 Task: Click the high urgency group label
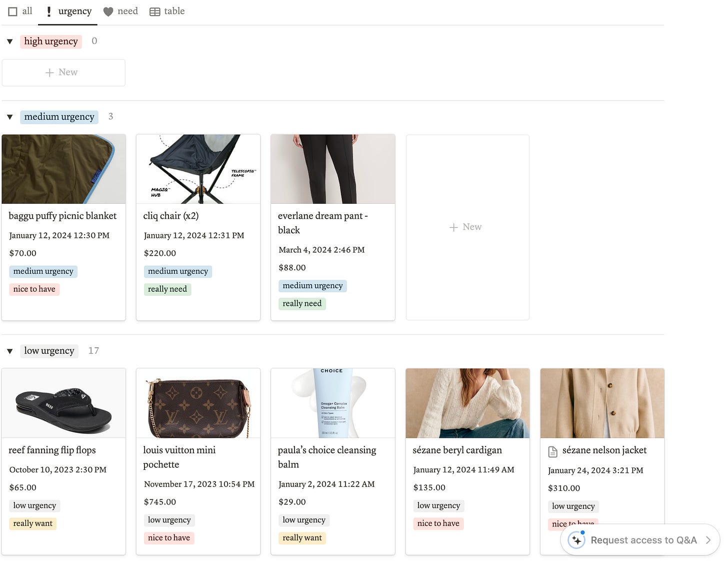coord(51,42)
